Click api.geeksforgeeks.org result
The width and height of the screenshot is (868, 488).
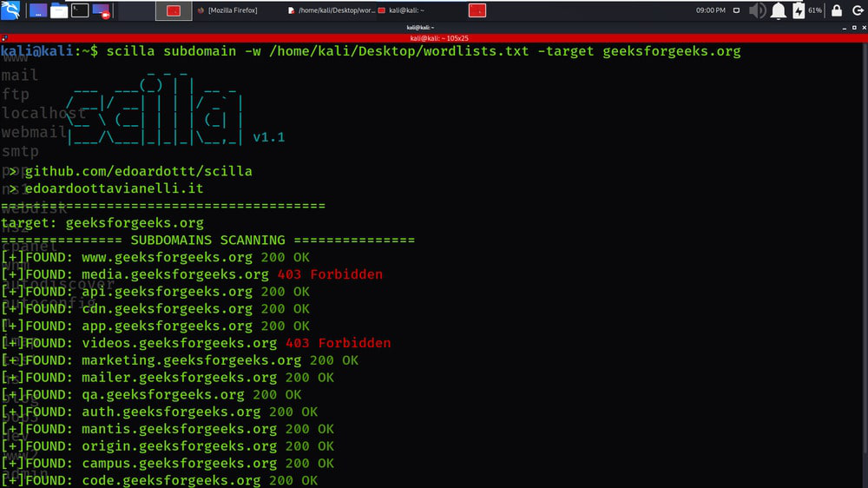pos(167,292)
